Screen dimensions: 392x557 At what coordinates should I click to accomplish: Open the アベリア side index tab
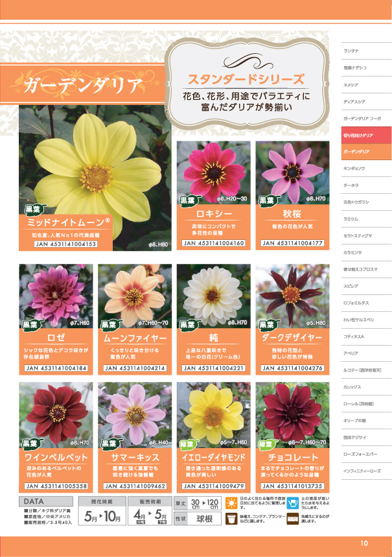[366, 353]
